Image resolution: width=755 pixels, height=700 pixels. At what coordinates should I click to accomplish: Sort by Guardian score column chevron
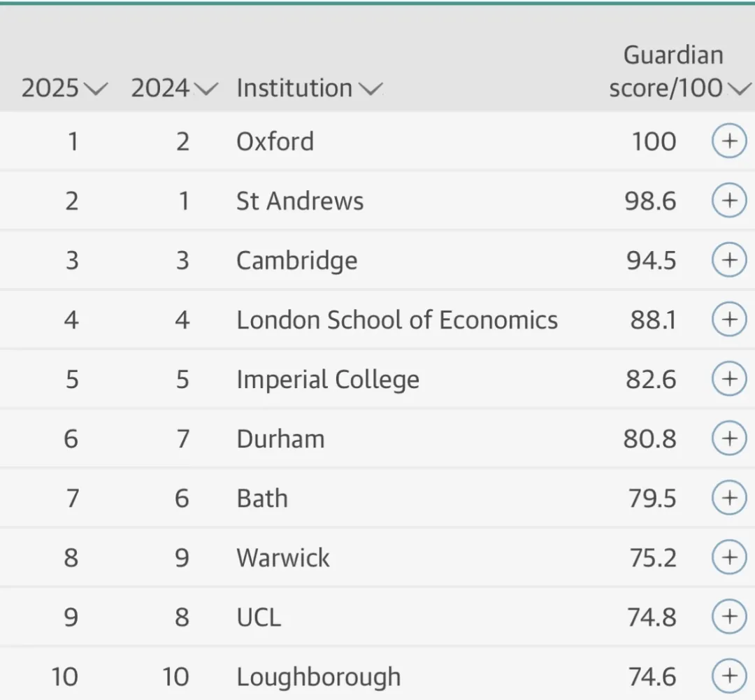coord(738,89)
